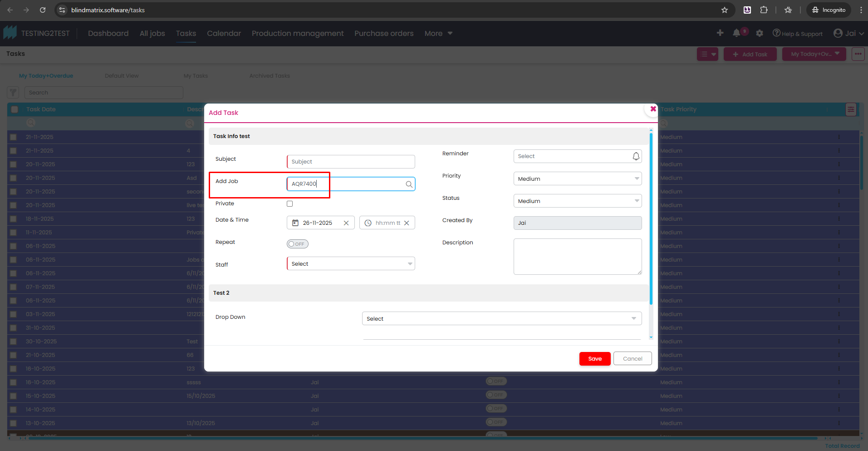Open the Drop Down select under Test 2
The width and height of the screenshot is (868, 451).
(x=501, y=319)
